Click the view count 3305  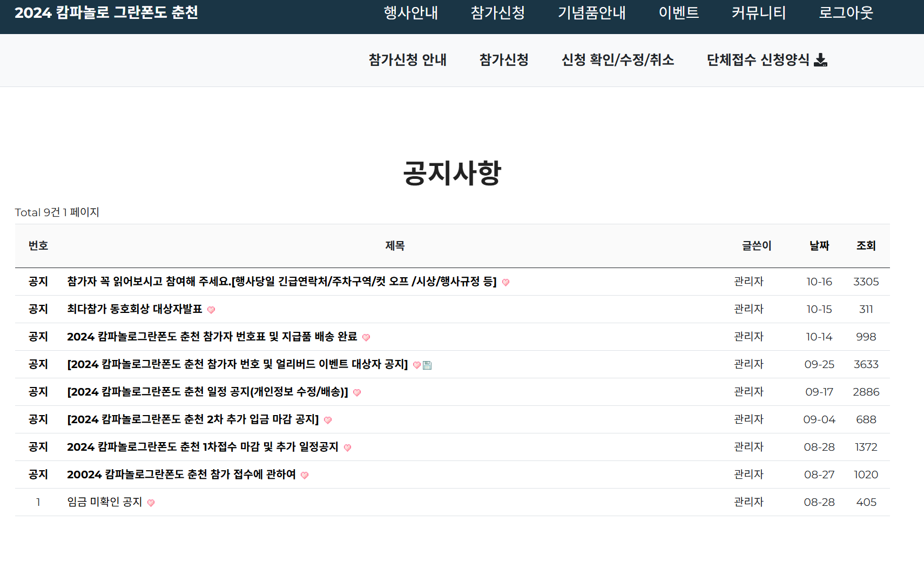[866, 282]
